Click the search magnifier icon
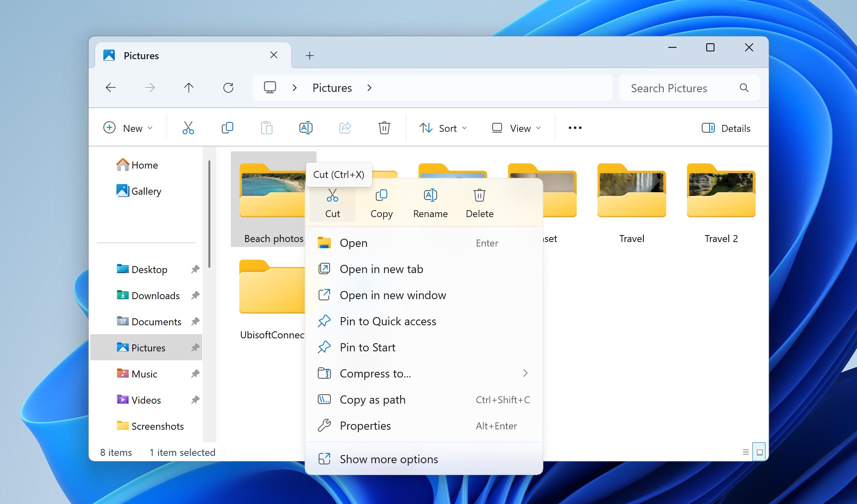Image resolution: width=857 pixels, height=504 pixels. (x=744, y=88)
